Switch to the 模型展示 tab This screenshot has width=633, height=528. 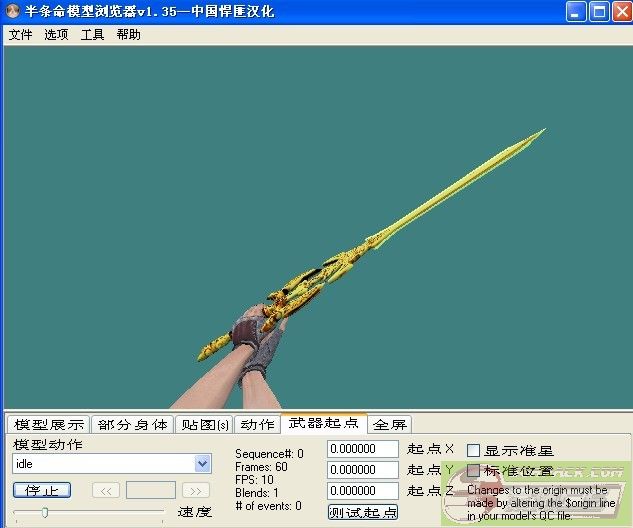coord(49,425)
